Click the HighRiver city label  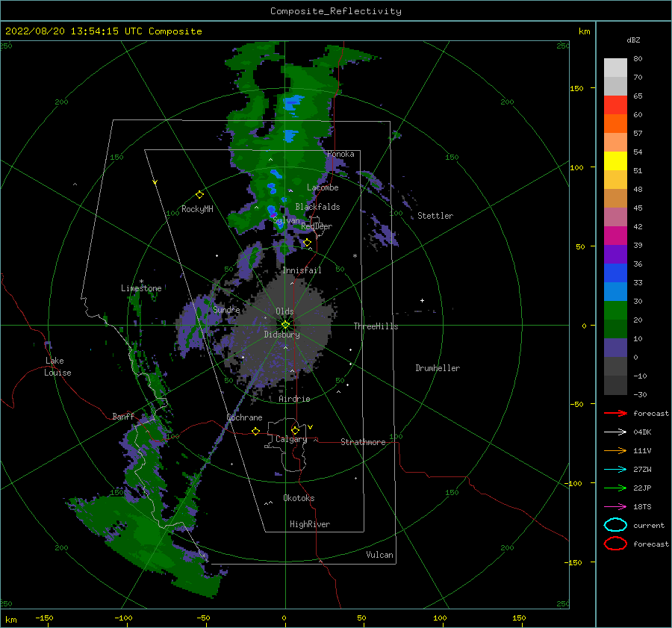coord(310,524)
